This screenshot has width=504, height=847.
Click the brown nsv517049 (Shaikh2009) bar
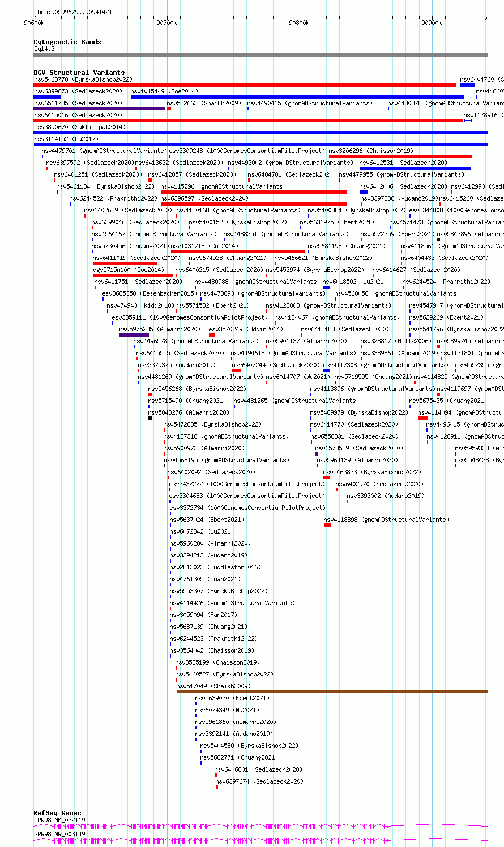pyautogui.click(x=332, y=692)
